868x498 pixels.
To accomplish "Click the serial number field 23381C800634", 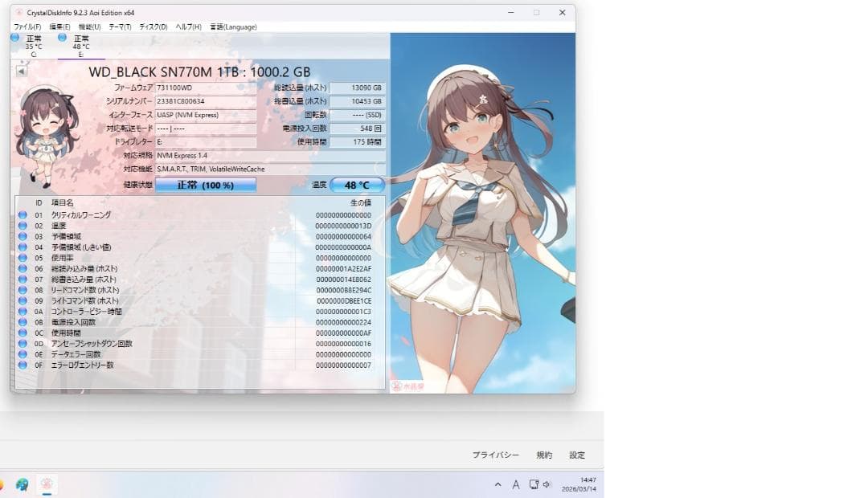I will (x=206, y=101).
